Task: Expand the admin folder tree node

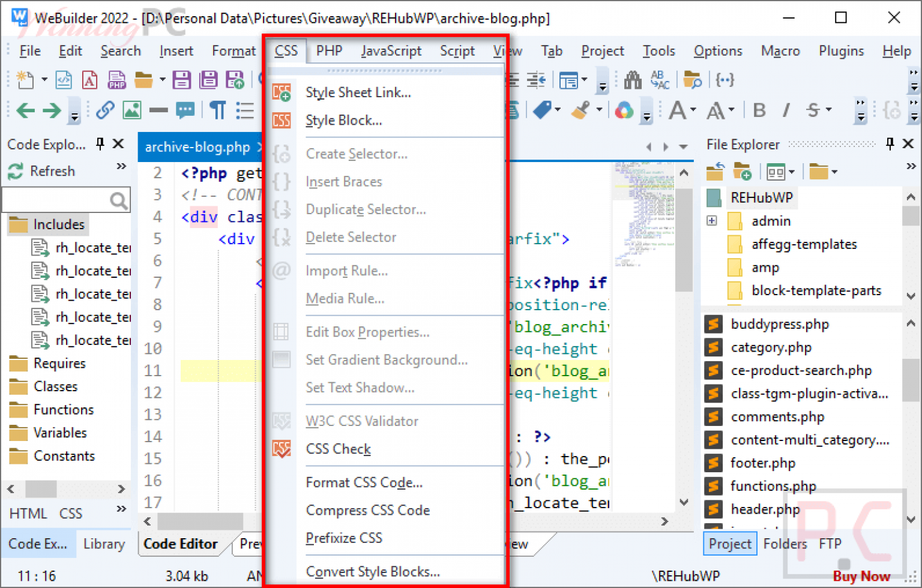Action: tap(712, 221)
